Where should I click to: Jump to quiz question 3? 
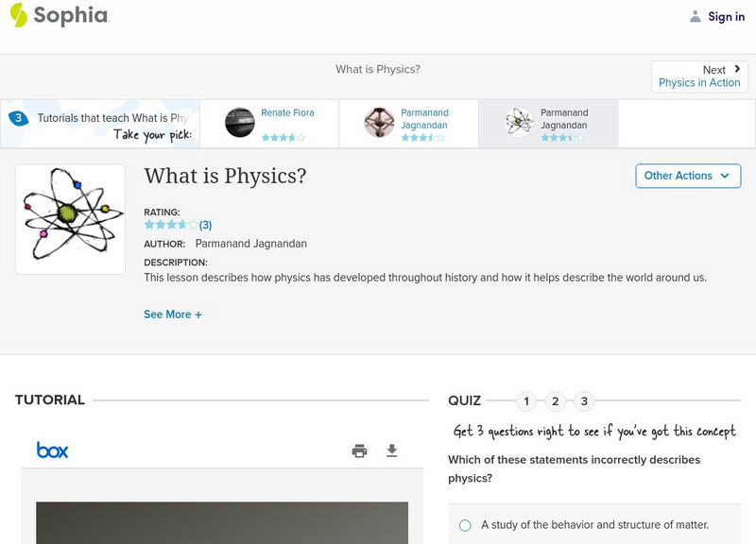coord(584,401)
